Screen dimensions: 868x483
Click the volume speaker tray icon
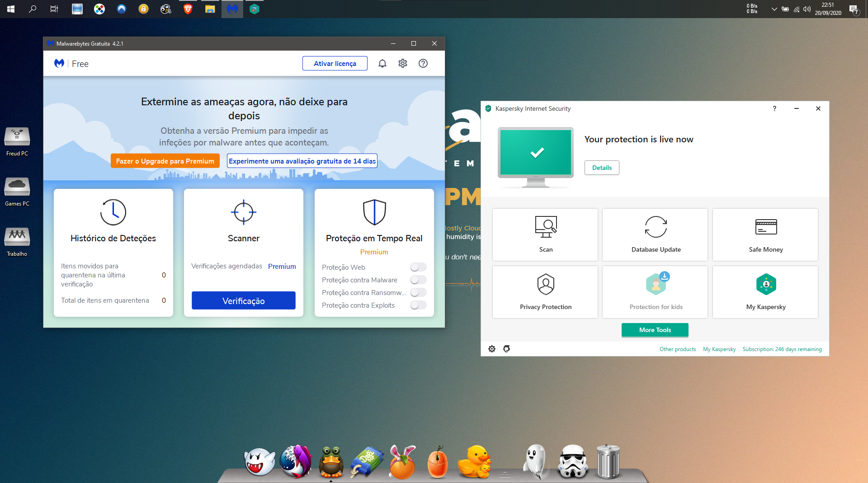point(807,9)
